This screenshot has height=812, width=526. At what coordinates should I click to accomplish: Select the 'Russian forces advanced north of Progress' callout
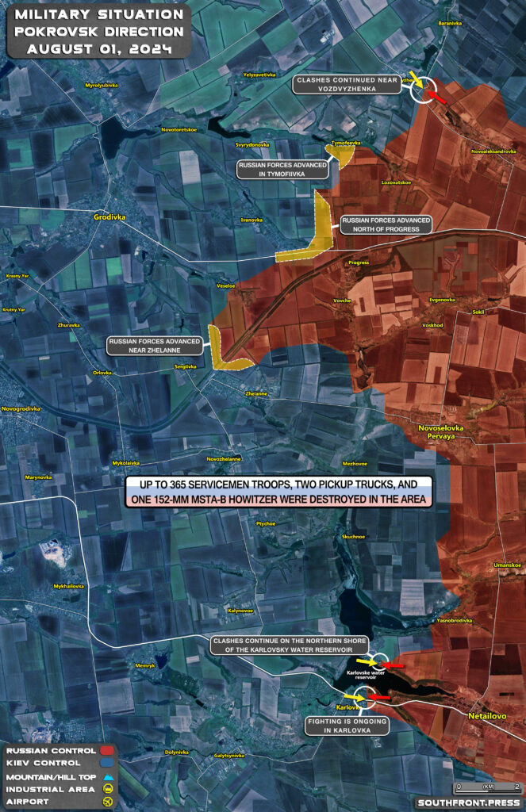click(386, 224)
